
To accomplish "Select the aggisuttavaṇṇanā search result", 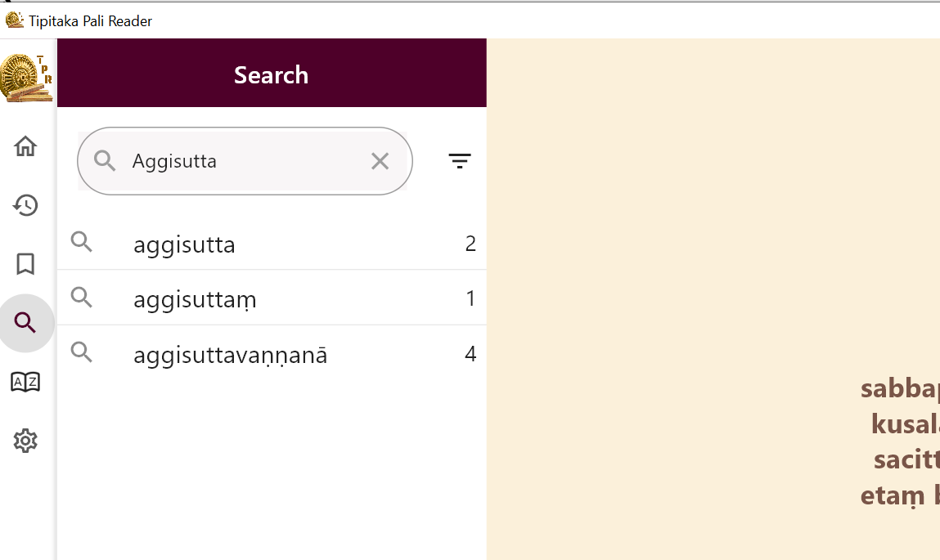I will click(231, 354).
